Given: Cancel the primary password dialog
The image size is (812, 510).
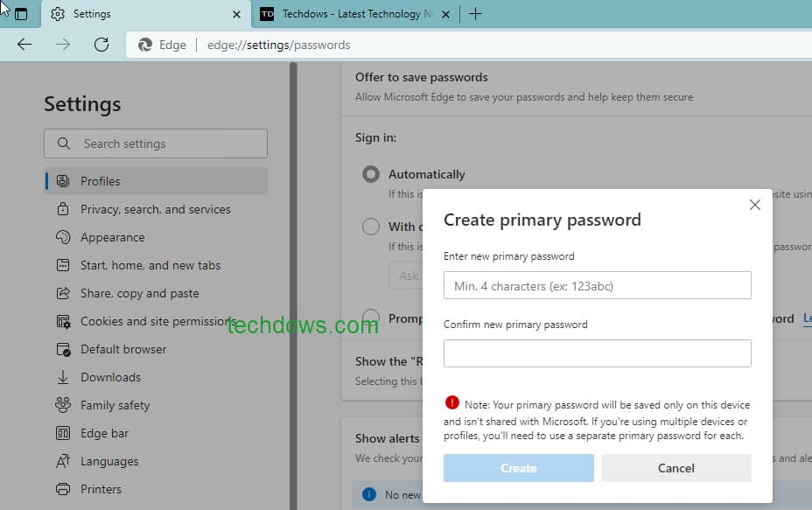Looking at the screenshot, I should (675, 467).
